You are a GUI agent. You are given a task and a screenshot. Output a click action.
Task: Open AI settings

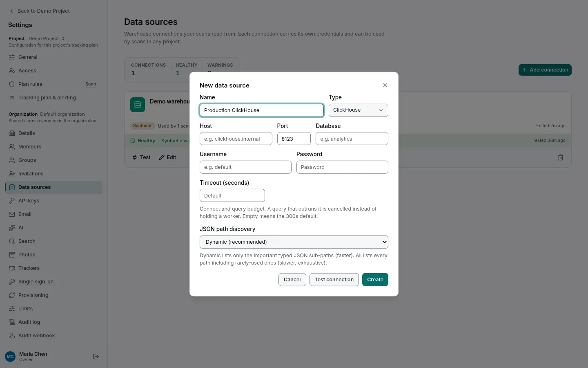[53, 228]
